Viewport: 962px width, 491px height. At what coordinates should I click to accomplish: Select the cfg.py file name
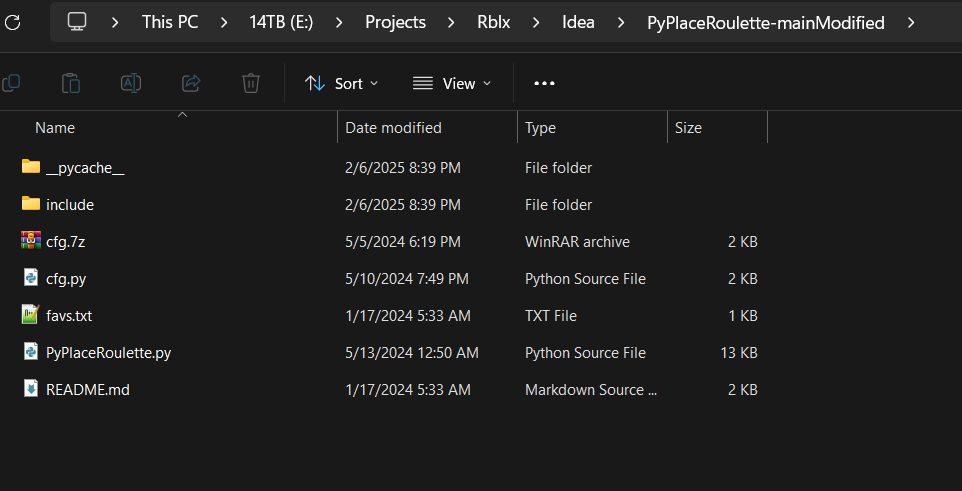click(x=66, y=279)
